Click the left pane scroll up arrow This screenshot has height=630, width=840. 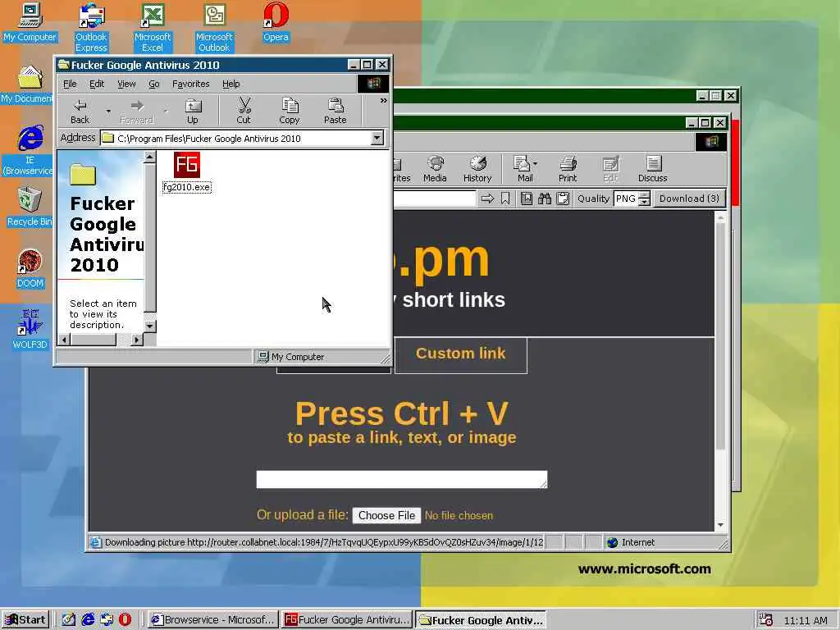(150, 157)
